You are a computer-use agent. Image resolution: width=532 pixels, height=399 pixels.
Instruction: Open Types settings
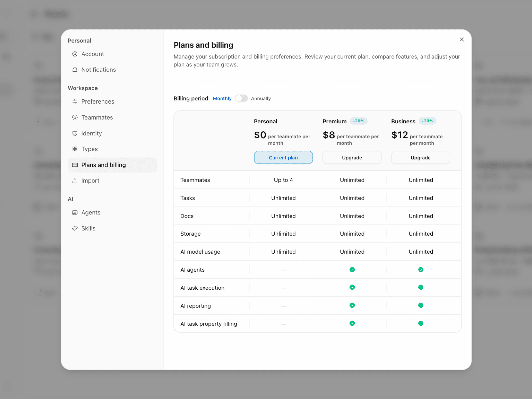coord(112,149)
